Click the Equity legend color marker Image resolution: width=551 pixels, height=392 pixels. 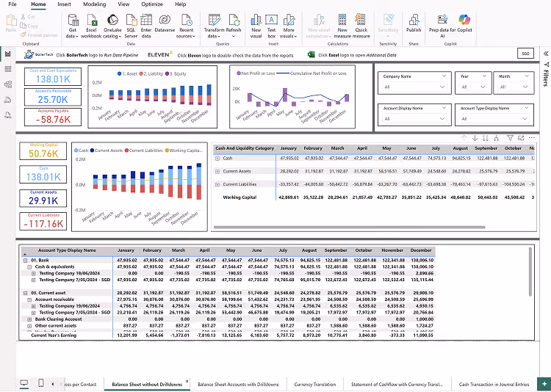coord(168,73)
